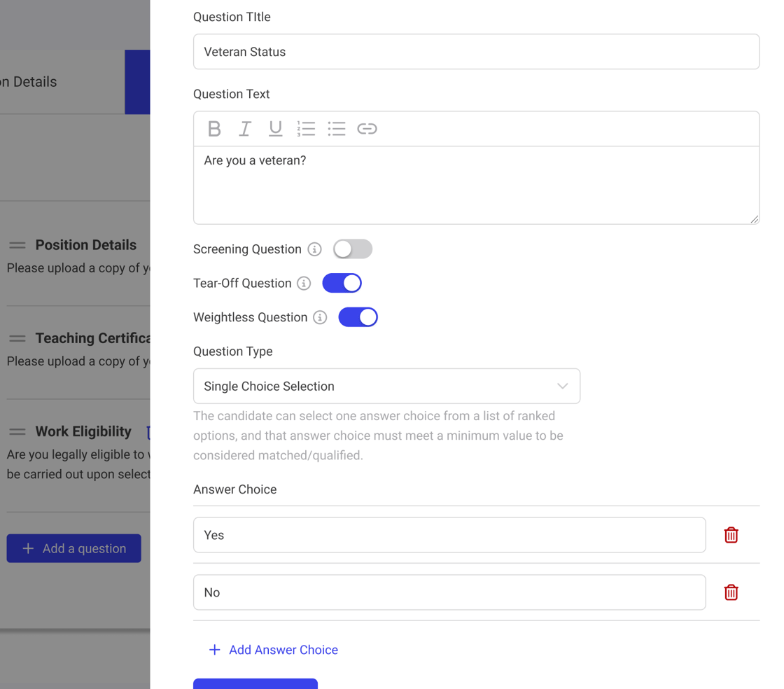Viewport: 784px width, 689px height.
Task: Delete the 'No' answer choice
Action: tap(731, 592)
